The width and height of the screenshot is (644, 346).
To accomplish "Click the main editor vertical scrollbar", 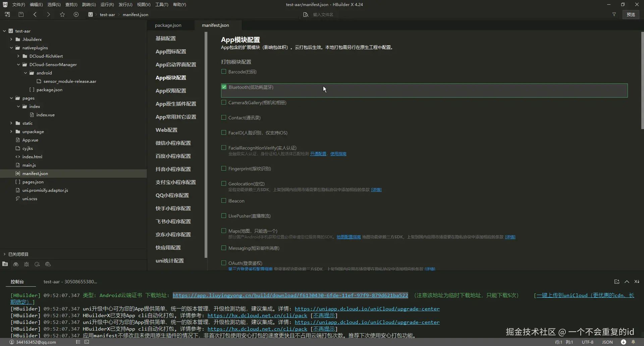I will pos(642,80).
